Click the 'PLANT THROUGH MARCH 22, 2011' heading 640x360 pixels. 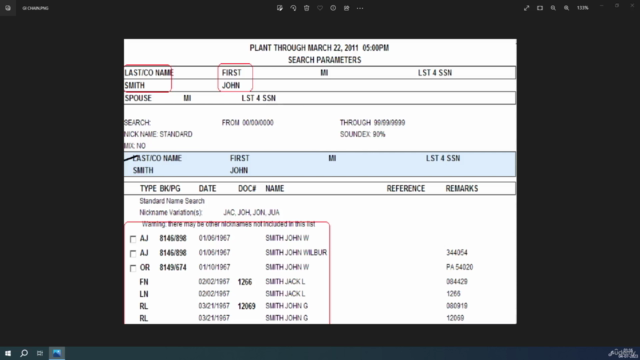pos(304,48)
